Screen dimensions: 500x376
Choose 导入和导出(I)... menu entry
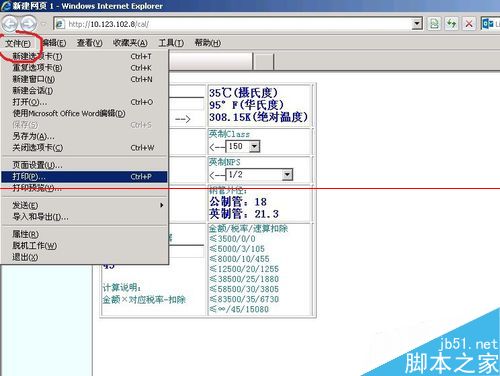point(84,217)
